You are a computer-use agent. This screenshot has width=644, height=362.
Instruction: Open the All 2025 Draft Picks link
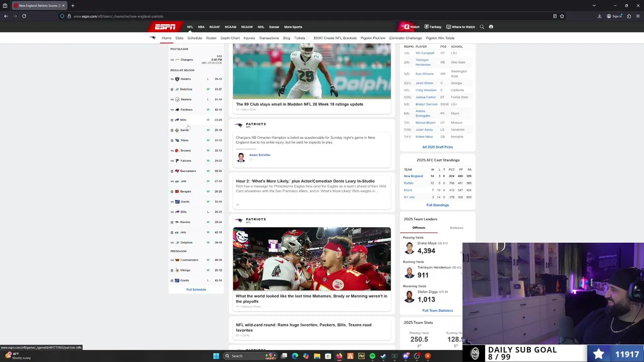(438, 147)
